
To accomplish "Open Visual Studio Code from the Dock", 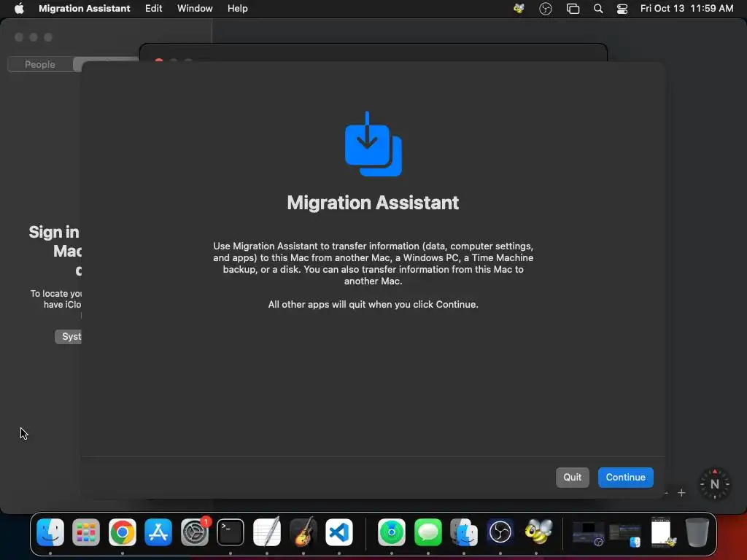I will pos(339,532).
